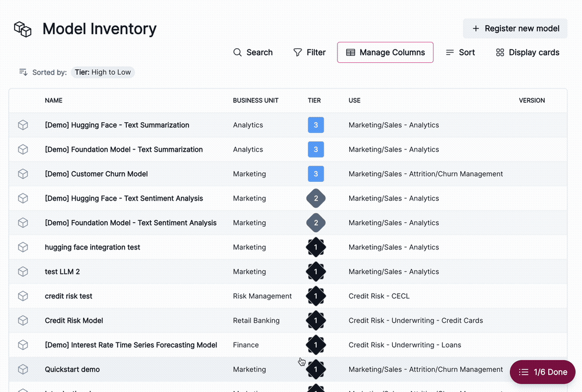This screenshot has width=582, height=392.
Task: Click tier badge 2 on Foundation Model sentiment row
Action: [x=315, y=223]
